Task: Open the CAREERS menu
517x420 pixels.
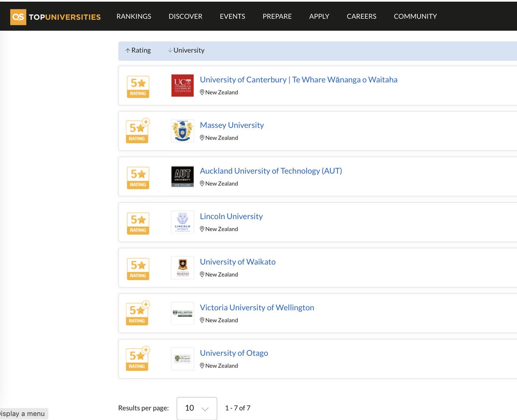Action: point(361,16)
